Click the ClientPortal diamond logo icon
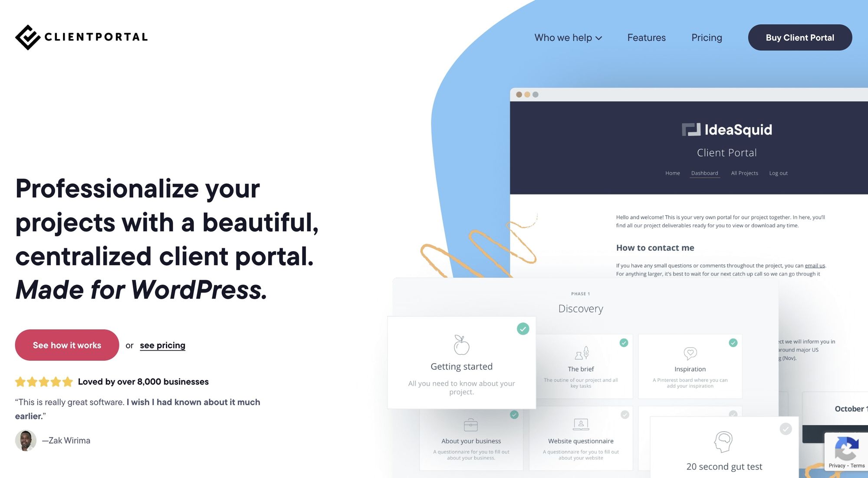 tap(27, 37)
